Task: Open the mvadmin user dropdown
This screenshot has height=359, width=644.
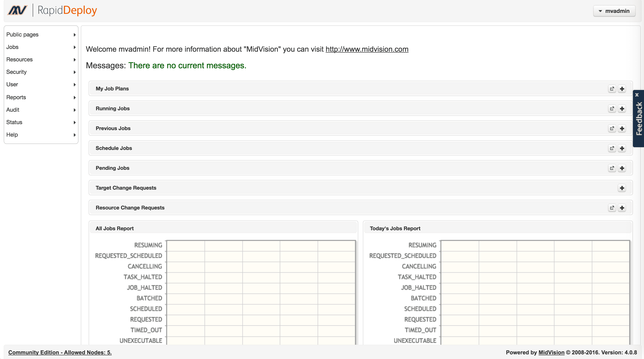Action: click(614, 11)
